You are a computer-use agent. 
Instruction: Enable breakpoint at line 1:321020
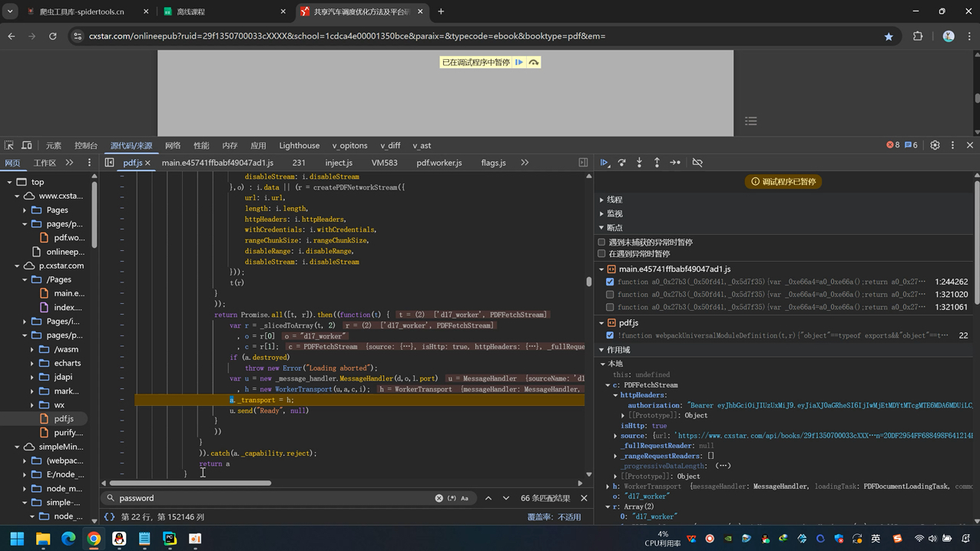610,295
